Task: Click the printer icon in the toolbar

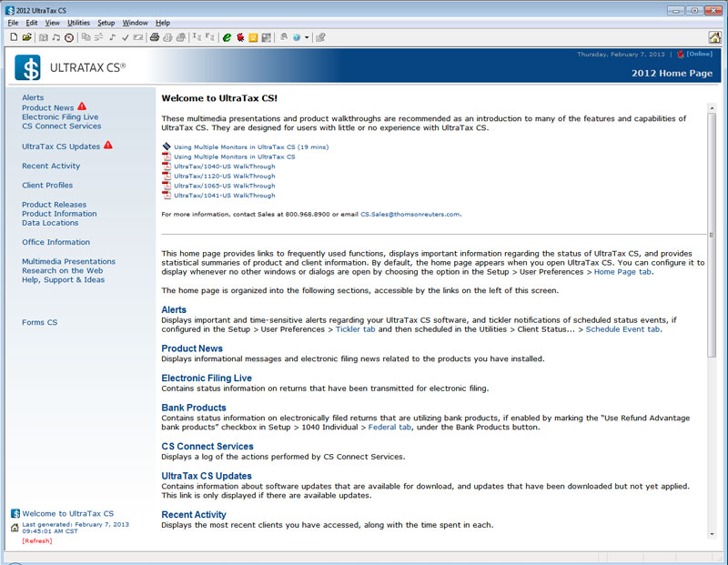Action: click(155, 37)
